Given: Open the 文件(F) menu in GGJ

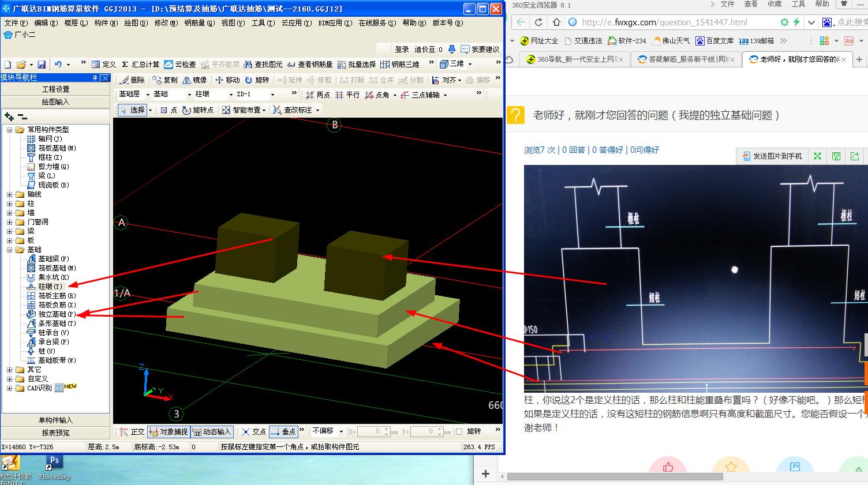Looking at the screenshot, I should pyautogui.click(x=16, y=23).
